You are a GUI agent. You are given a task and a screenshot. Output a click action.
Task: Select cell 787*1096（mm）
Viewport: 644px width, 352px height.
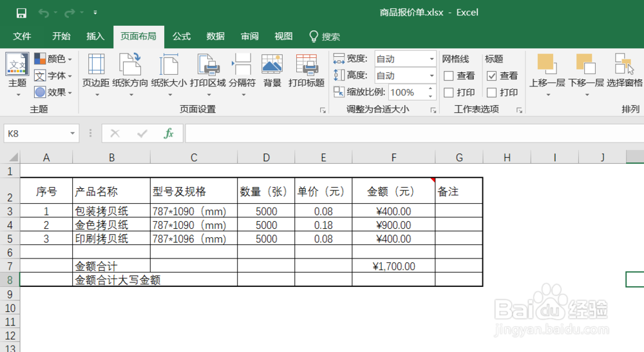[x=194, y=239]
